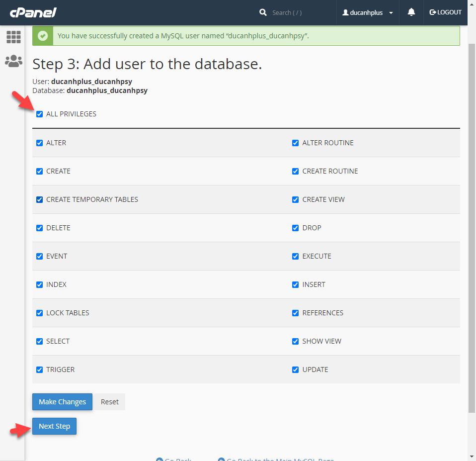Open the search icon in the top bar
The image size is (476, 461).
(x=263, y=12)
